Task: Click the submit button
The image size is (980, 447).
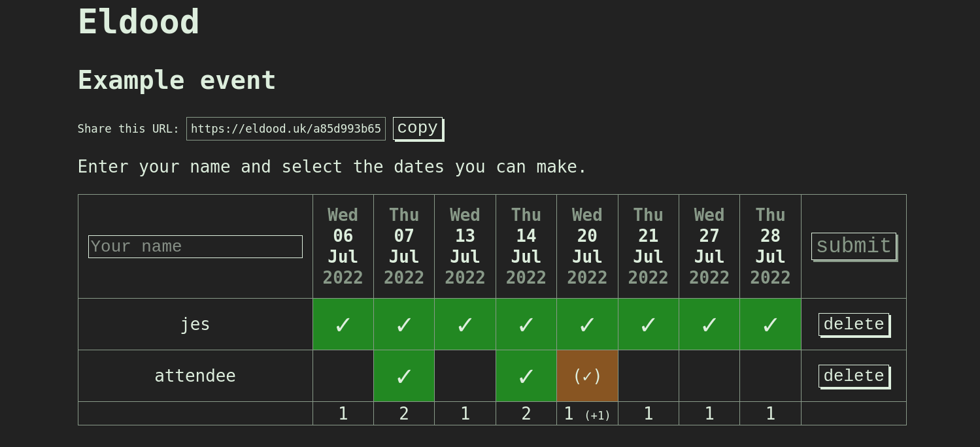Action: [853, 246]
